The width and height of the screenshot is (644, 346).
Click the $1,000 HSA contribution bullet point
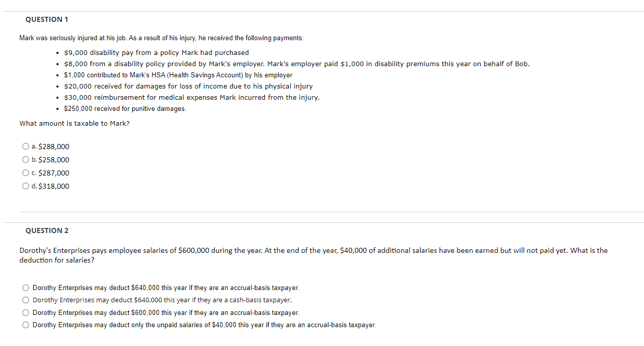pyautogui.click(x=178, y=75)
